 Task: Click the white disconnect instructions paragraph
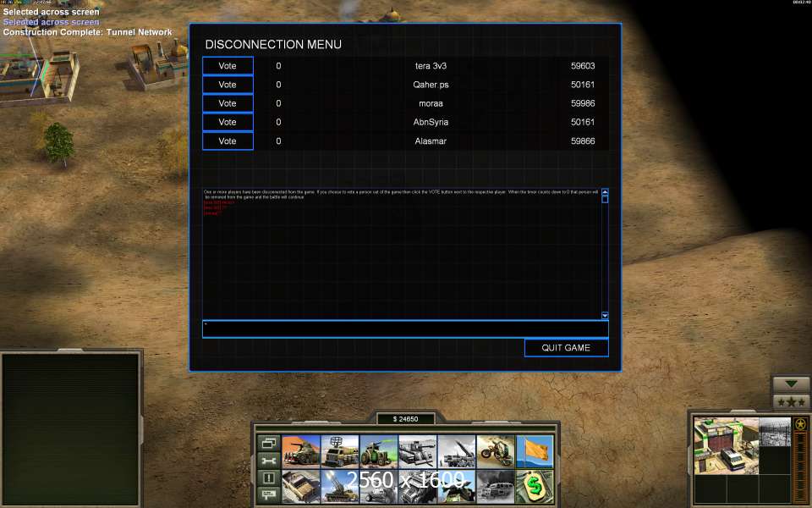coord(401,195)
